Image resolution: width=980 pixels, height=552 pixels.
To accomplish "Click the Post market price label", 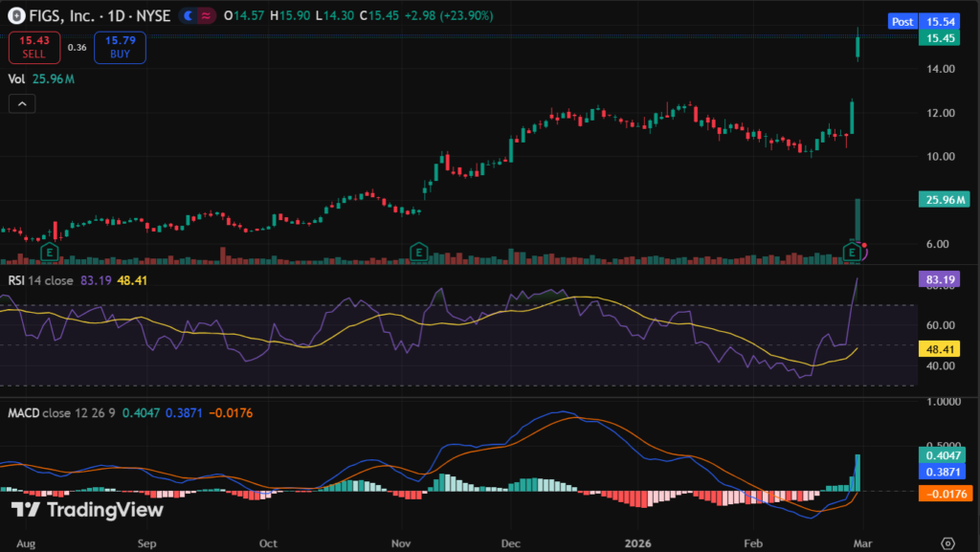I will pyautogui.click(x=902, y=21).
